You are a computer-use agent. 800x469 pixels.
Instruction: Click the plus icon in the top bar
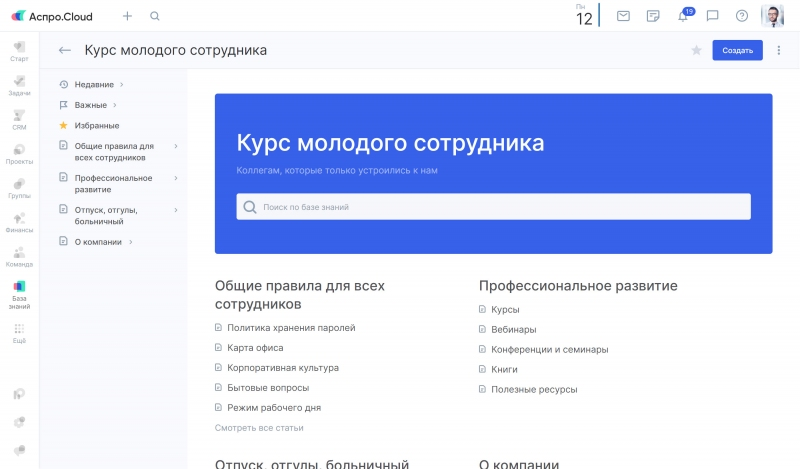128,16
